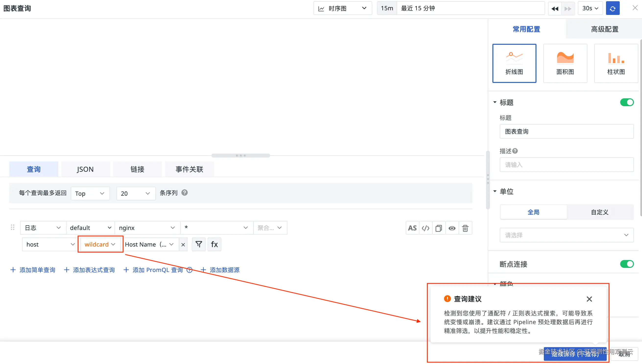Click the 描述 description input field

click(x=566, y=165)
